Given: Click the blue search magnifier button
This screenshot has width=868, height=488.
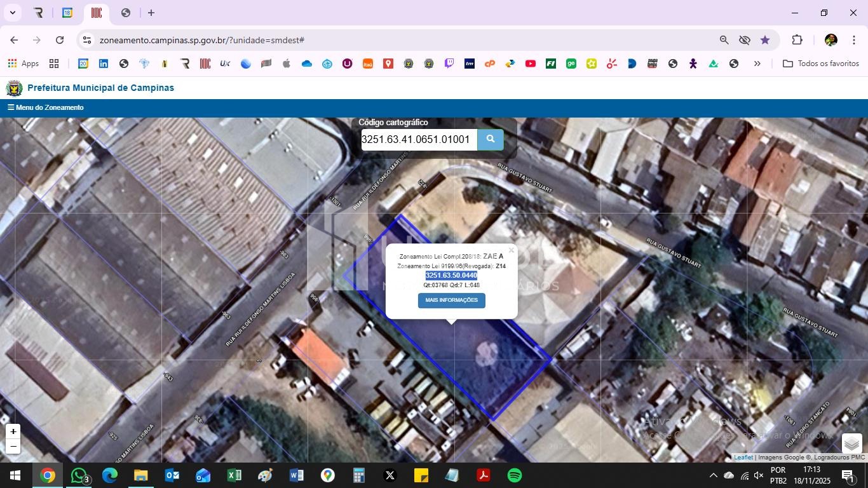Looking at the screenshot, I should pos(490,139).
